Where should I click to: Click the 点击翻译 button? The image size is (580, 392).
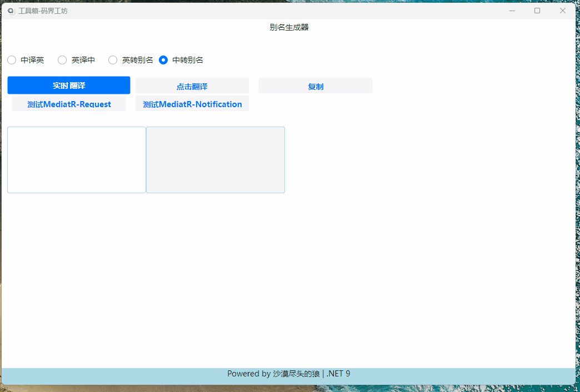click(x=192, y=86)
